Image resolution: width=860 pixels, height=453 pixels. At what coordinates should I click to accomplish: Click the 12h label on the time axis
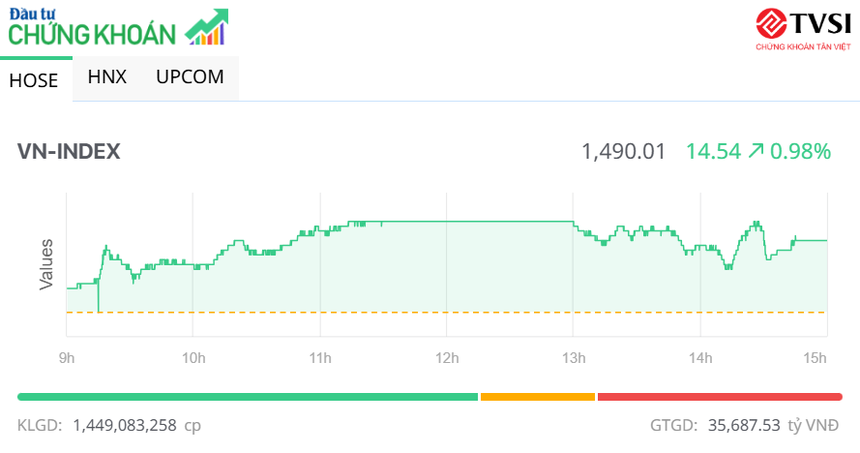coord(446,358)
